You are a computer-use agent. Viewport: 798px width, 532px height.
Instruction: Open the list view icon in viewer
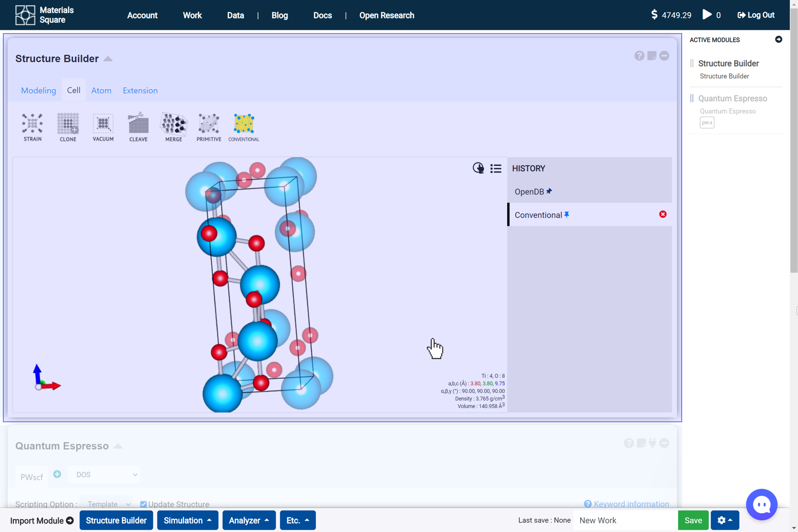point(495,168)
